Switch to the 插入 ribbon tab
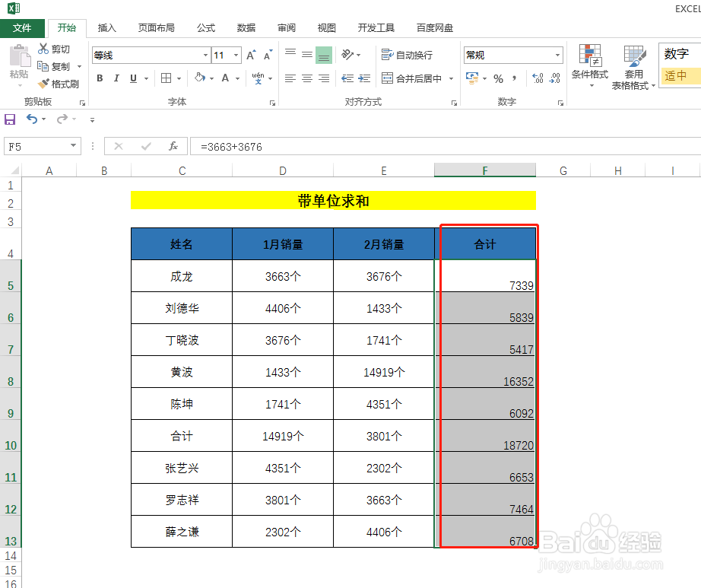This screenshot has width=701, height=588. point(106,27)
